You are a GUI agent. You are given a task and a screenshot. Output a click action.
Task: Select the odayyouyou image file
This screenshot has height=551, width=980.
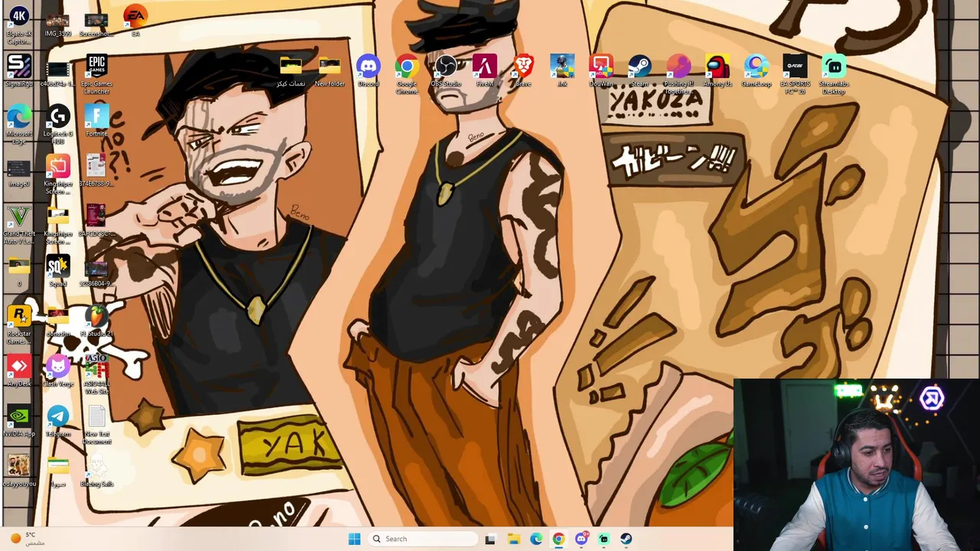click(x=19, y=471)
